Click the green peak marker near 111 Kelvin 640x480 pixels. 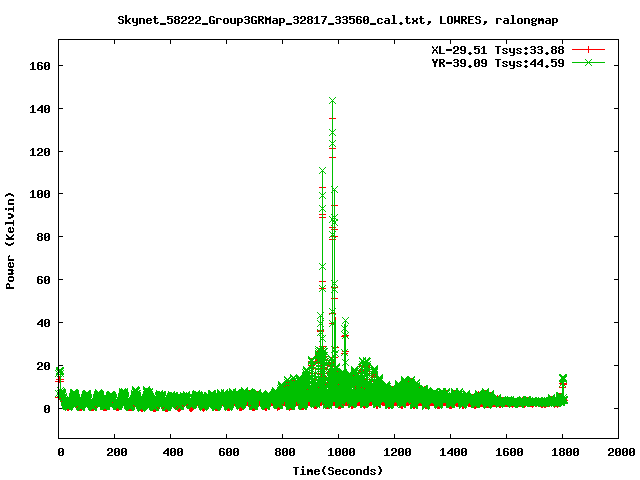click(322, 171)
